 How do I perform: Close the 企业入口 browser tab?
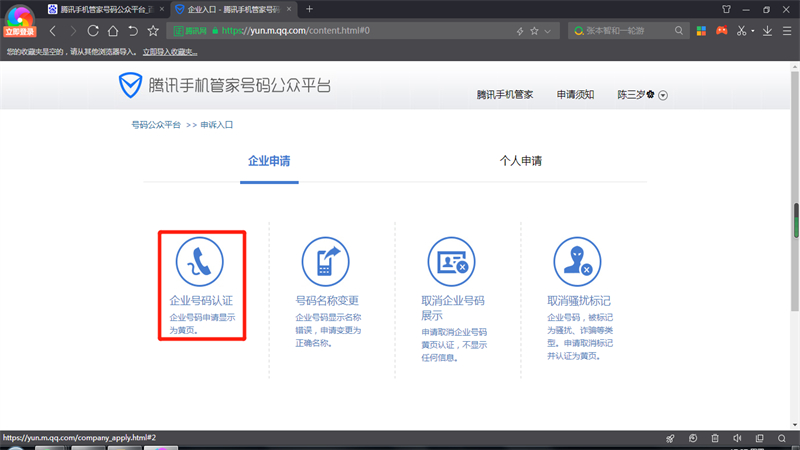click(x=289, y=9)
